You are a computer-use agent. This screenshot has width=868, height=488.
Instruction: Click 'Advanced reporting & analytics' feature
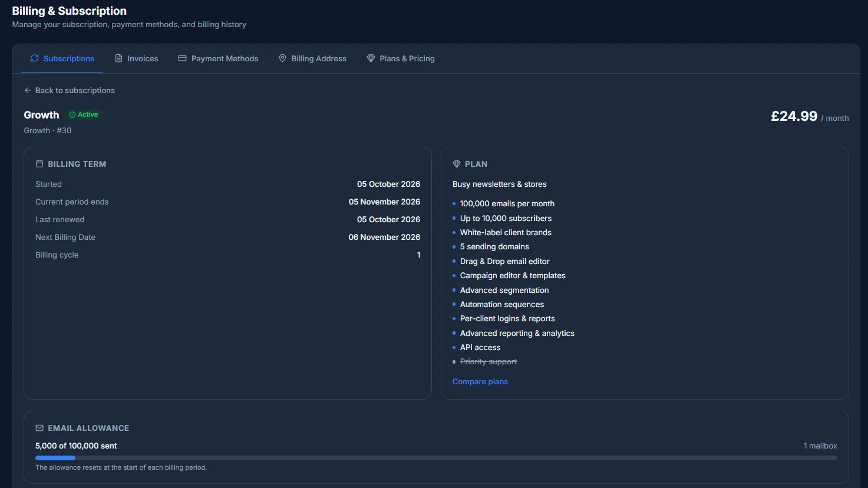(x=517, y=333)
